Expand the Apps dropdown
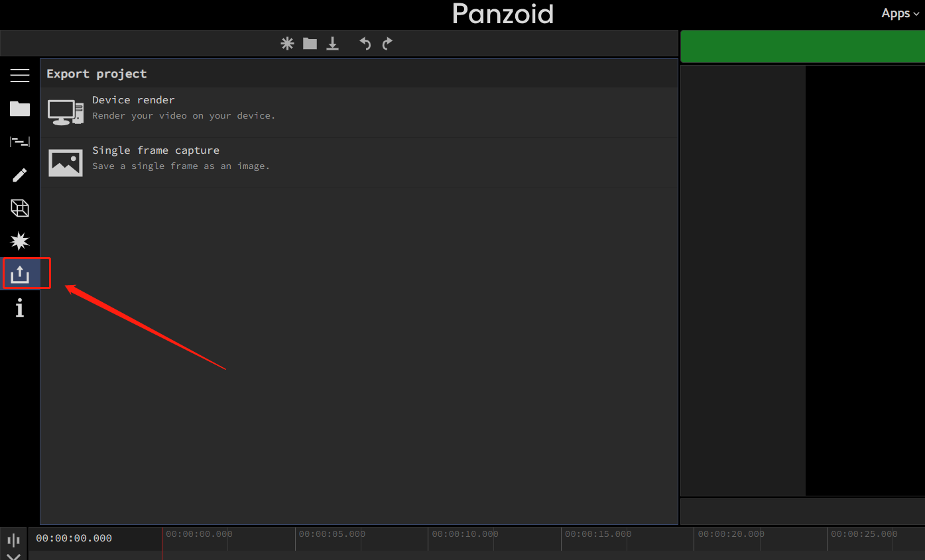 pos(899,13)
